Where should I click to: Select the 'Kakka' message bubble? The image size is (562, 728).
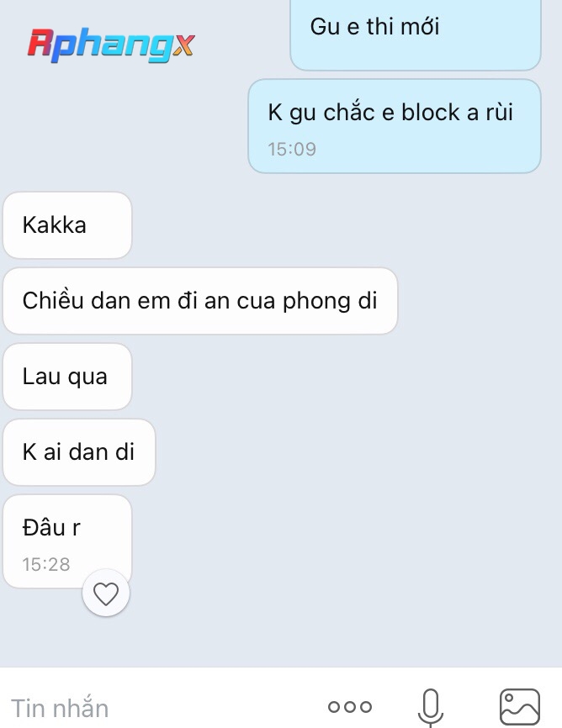coord(67,225)
